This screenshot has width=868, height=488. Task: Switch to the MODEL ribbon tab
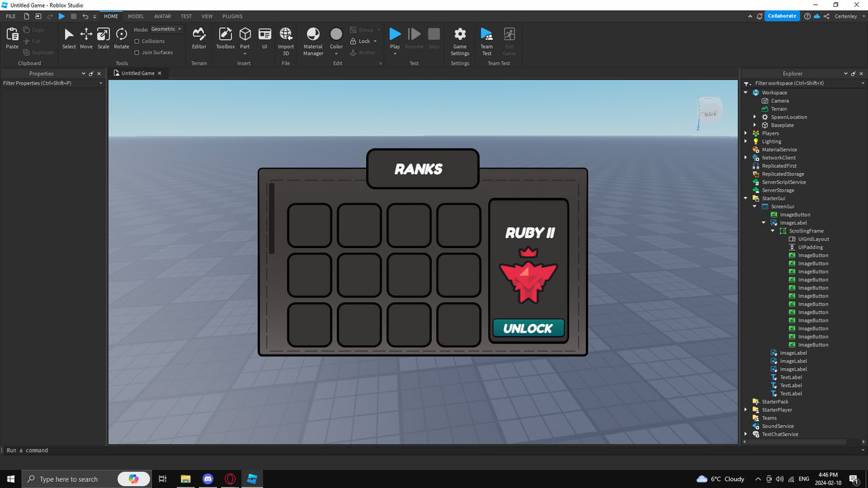[x=135, y=16]
